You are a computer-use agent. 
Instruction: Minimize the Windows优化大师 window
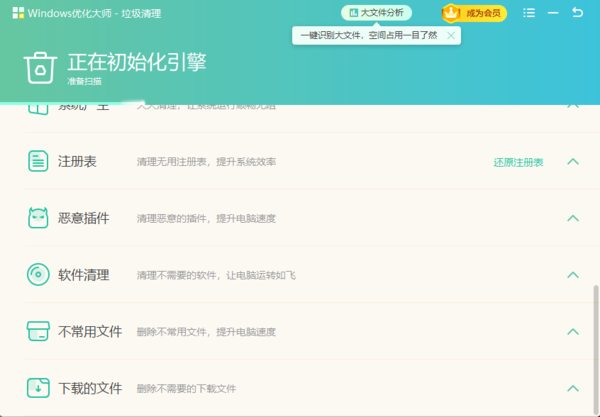pyautogui.click(x=553, y=13)
